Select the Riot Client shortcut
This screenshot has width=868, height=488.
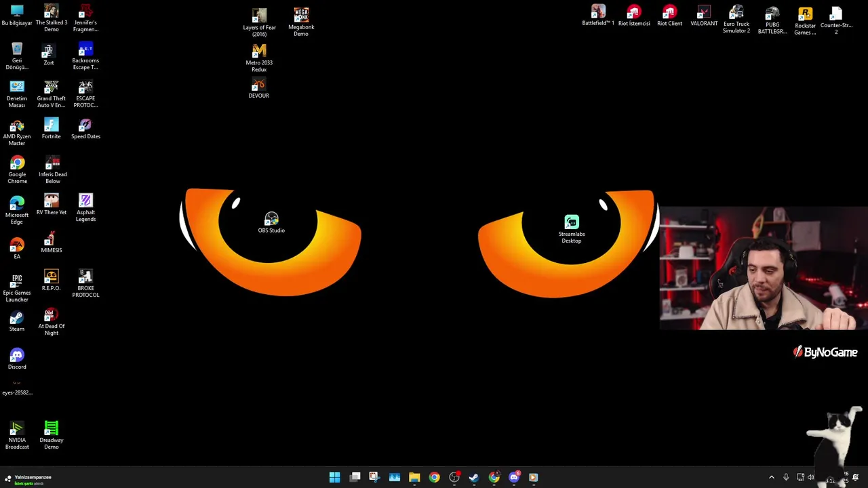(x=669, y=16)
